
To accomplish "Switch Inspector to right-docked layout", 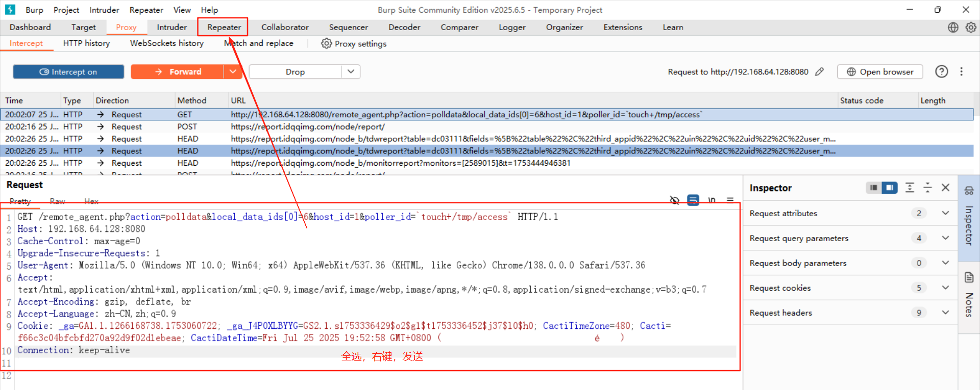I will click(x=890, y=188).
